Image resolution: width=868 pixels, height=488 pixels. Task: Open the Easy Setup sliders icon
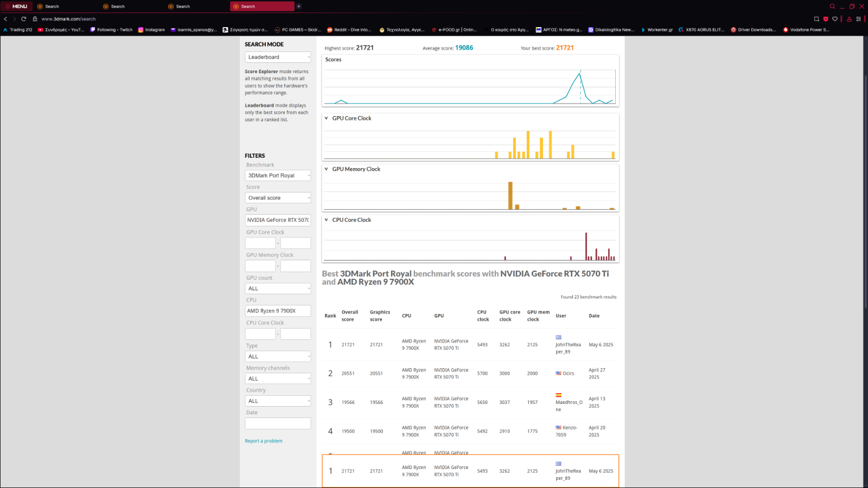click(858, 19)
